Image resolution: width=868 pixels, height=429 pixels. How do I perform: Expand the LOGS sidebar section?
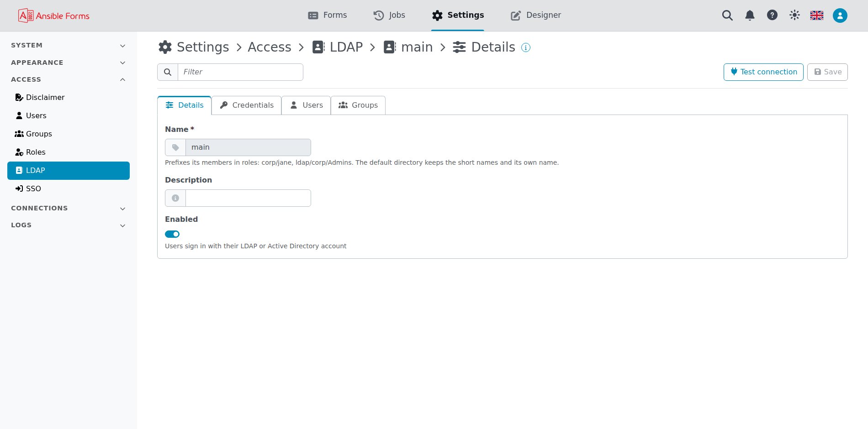(69, 225)
